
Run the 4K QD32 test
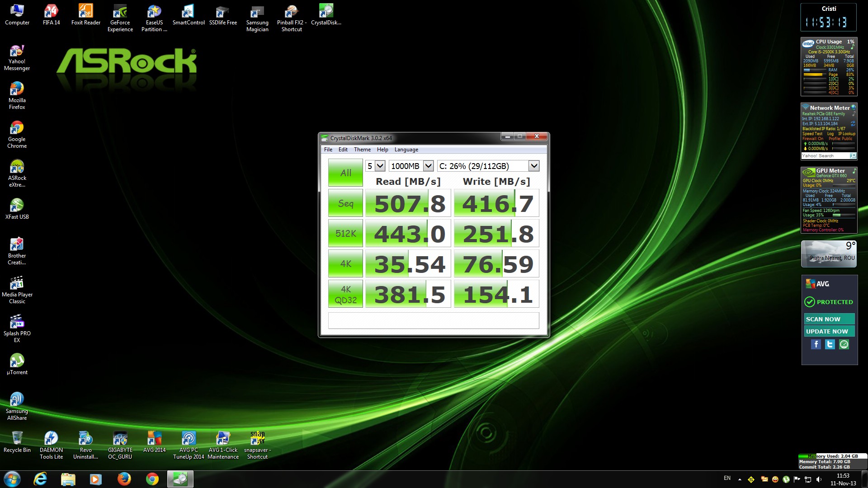coord(345,294)
